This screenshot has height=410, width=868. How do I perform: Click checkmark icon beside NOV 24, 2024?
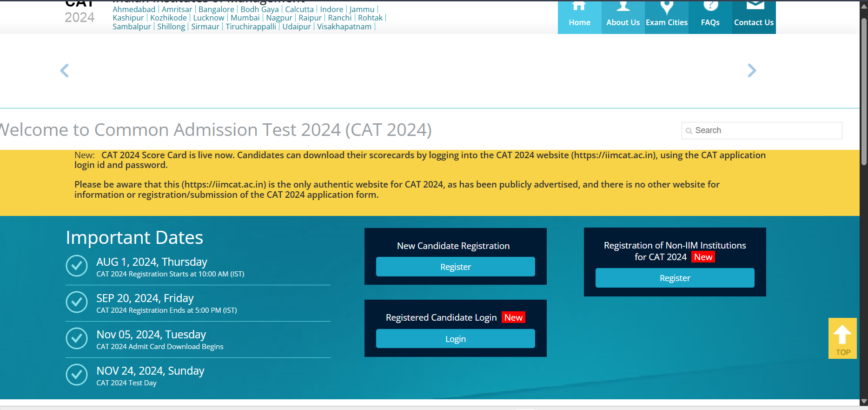pos(77,375)
